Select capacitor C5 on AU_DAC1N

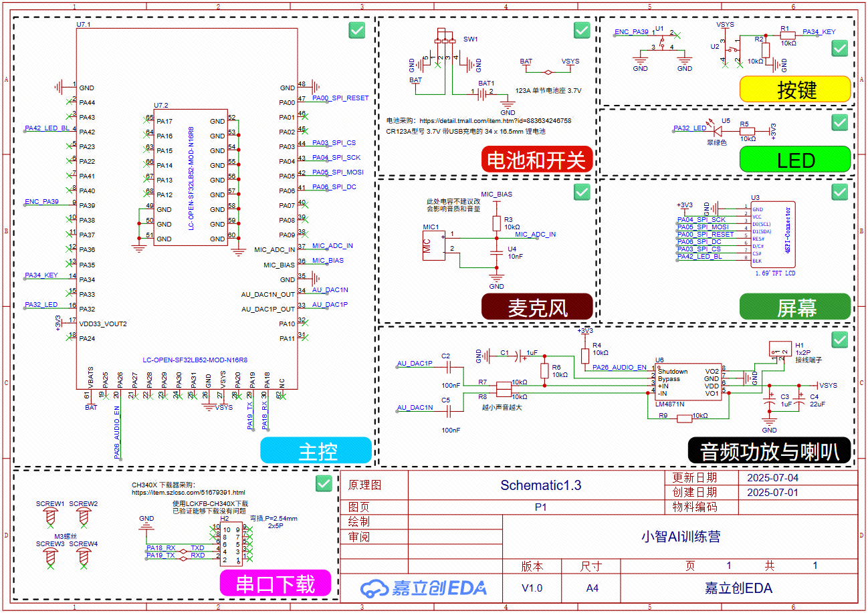[449, 410]
